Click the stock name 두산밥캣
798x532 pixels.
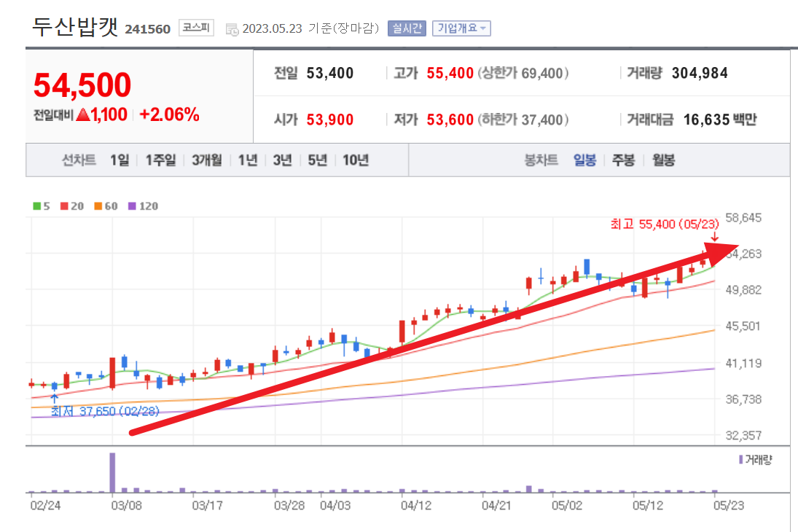click(x=75, y=27)
